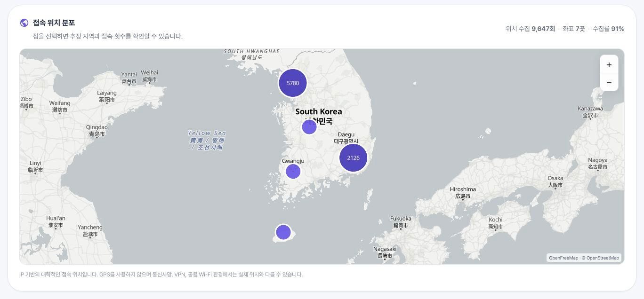Click the 위치 수집 9,647회 statistic
Image resolution: width=644 pixels, height=299 pixels.
530,29
